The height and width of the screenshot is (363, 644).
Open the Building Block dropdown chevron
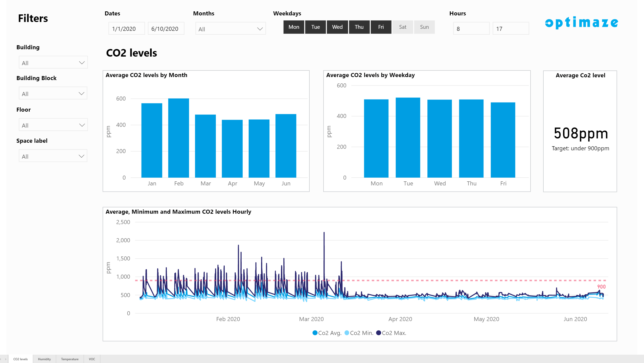[x=81, y=93]
